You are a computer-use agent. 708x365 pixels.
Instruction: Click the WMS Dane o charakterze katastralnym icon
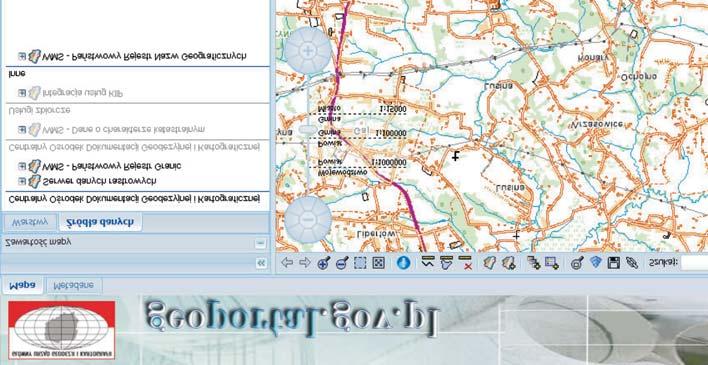click(34, 129)
